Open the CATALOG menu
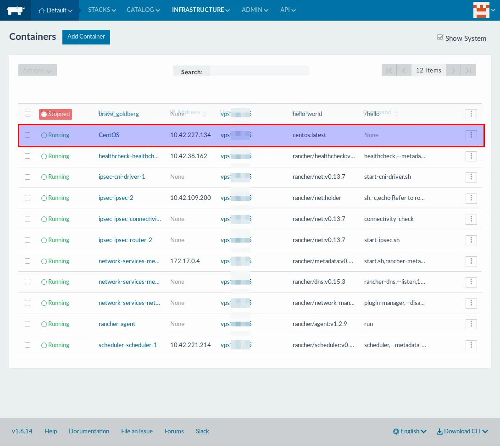Screen dimensions: 500x448 pyautogui.click(x=143, y=10)
